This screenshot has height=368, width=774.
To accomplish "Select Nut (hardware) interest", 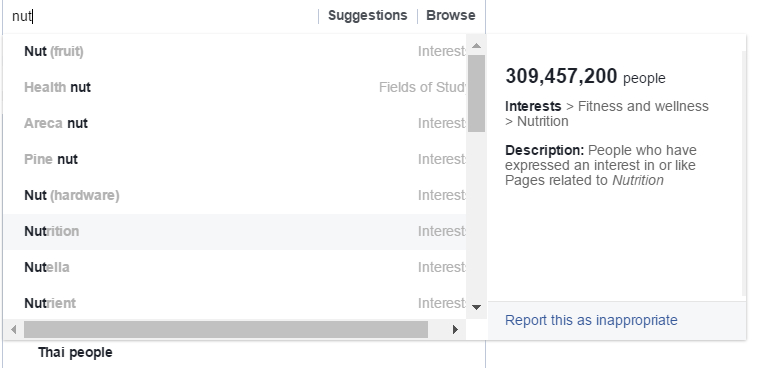I will (235, 195).
